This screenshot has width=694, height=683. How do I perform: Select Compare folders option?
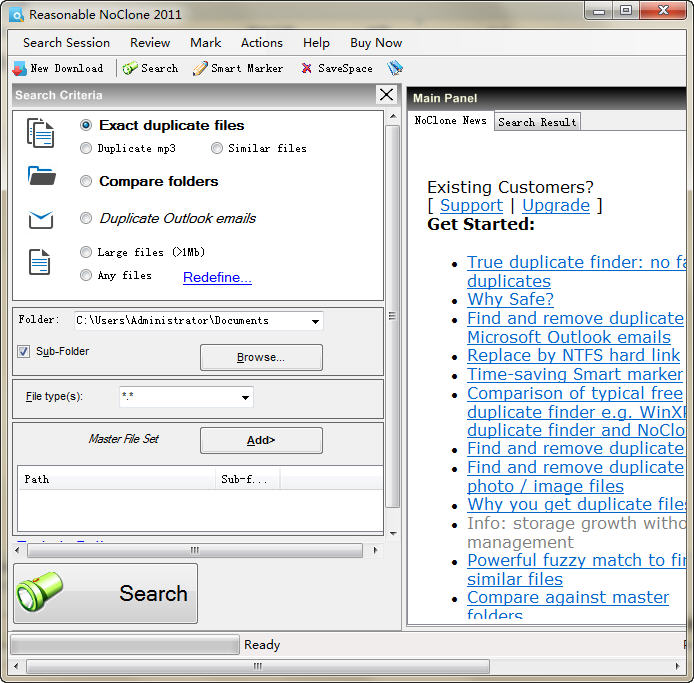point(86,181)
